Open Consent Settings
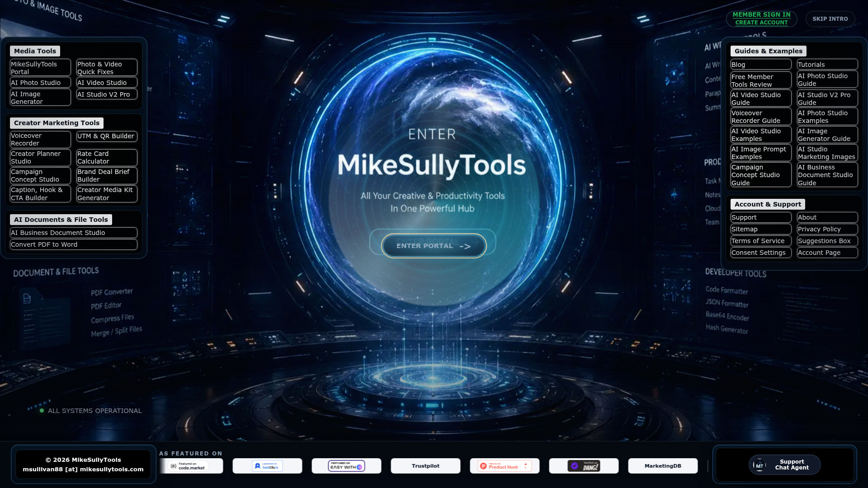The image size is (868, 488). (x=761, y=253)
